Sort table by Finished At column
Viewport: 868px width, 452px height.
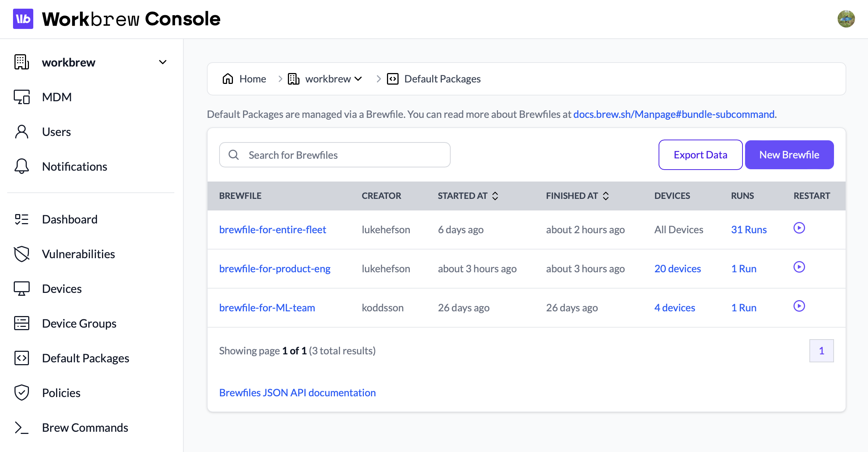click(606, 196)
